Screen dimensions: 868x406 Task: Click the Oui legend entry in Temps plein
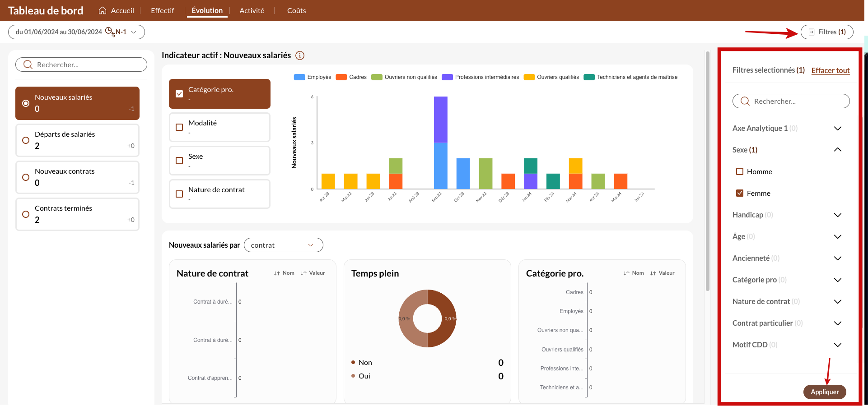point(361,376)
